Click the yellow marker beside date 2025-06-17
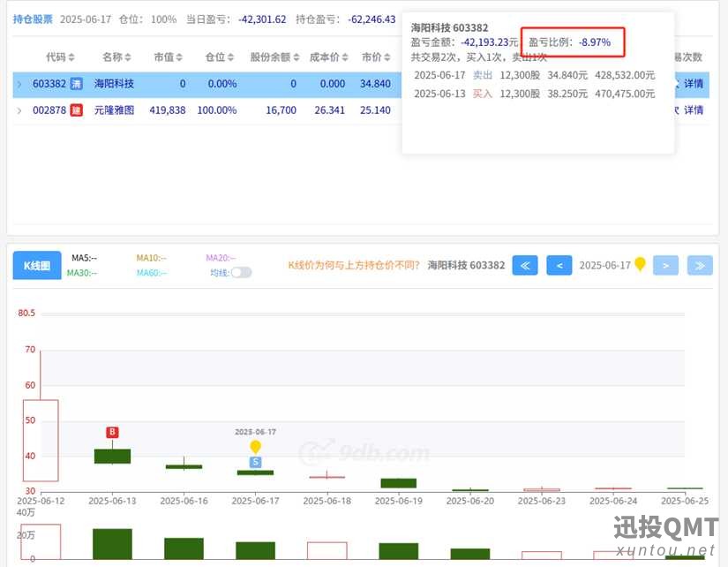 640,264
